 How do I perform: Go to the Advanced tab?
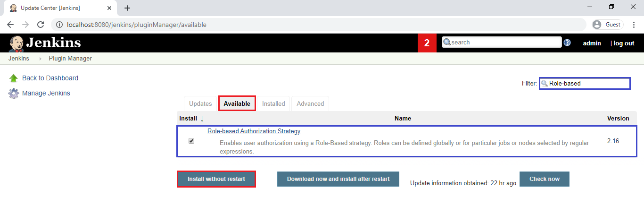[x=310, y=104]
